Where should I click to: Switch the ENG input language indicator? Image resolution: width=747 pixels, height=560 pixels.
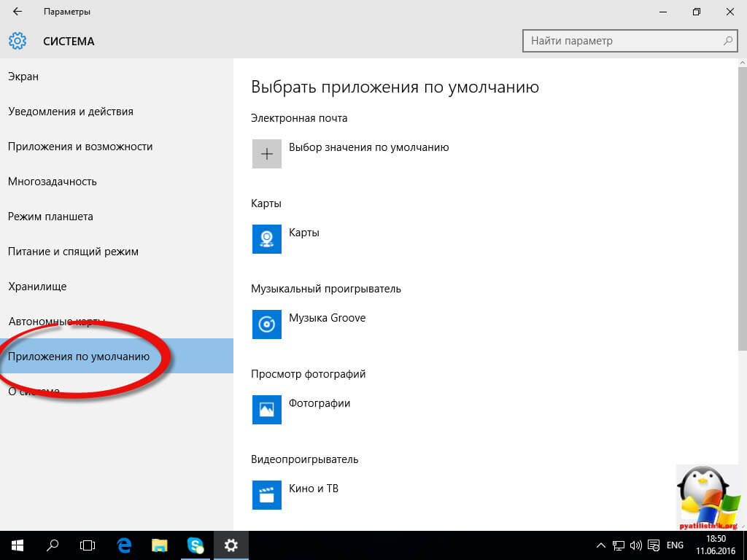pyautogui.click(x=675, y=545)
